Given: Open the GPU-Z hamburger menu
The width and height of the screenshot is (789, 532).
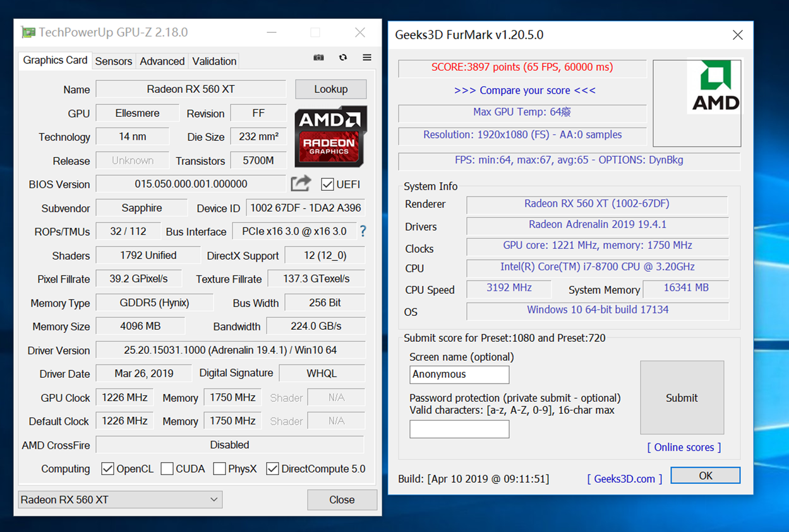Looking at the screenshot, I should point(367,57).
